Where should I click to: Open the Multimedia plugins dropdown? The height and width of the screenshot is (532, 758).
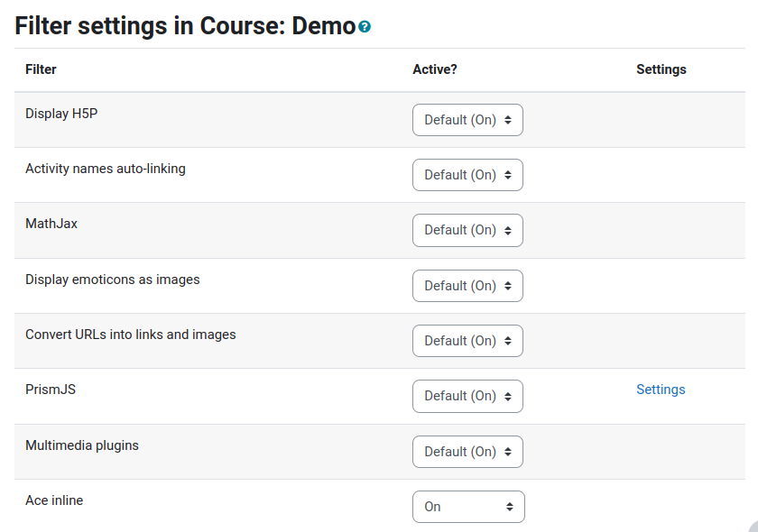click(467, 451)
